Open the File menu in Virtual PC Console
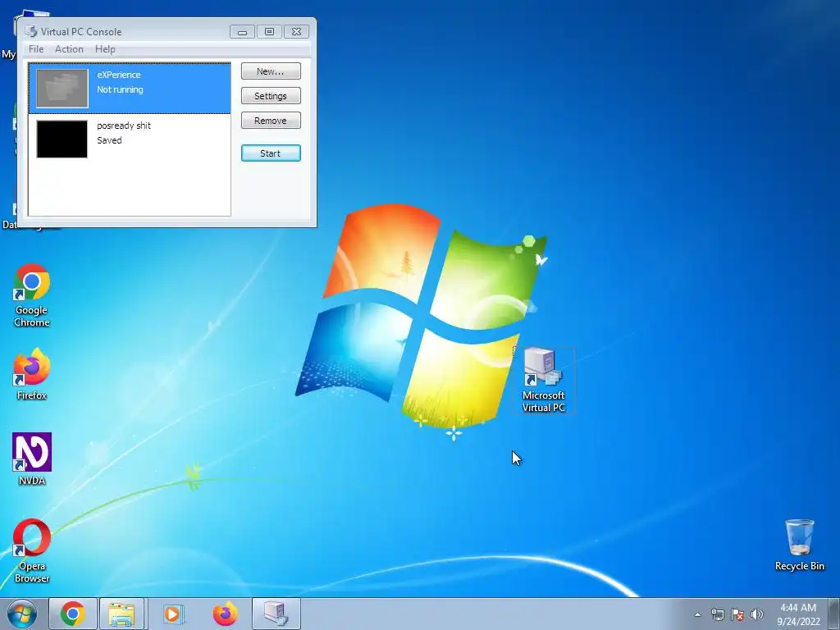This screenshot has width=840, height=630. coord(36,48)
